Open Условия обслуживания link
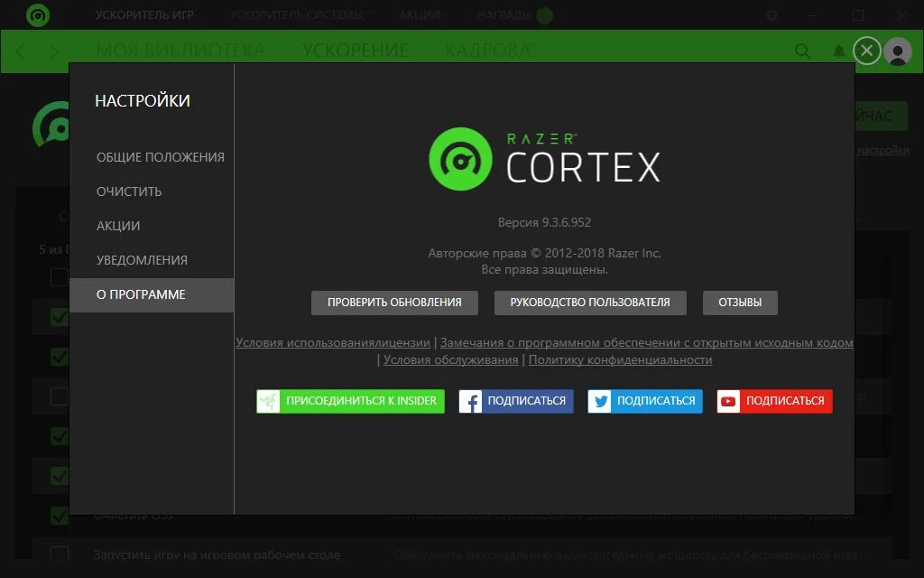The image size is (924, 578). tap(451, 359)
